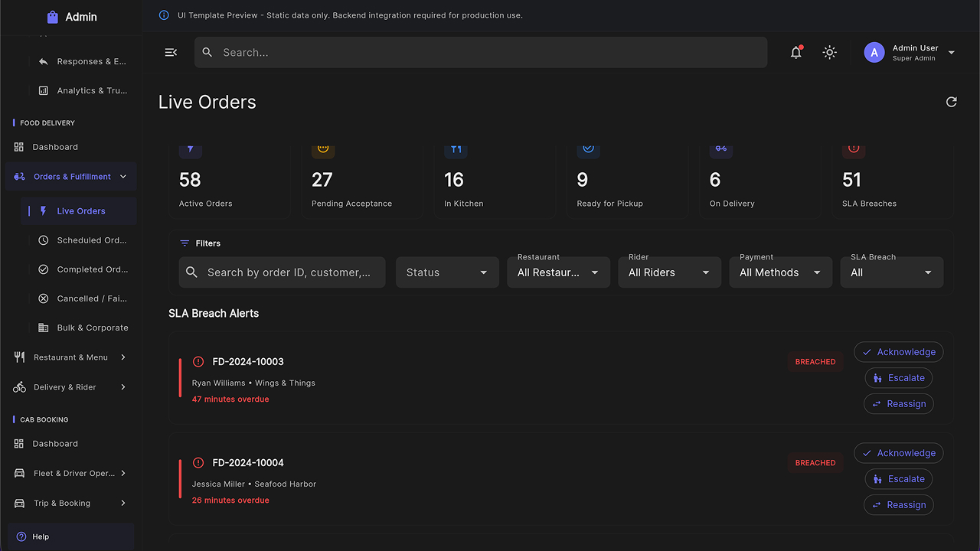Open the SLA Breach filter dropdown

point(892,272)
